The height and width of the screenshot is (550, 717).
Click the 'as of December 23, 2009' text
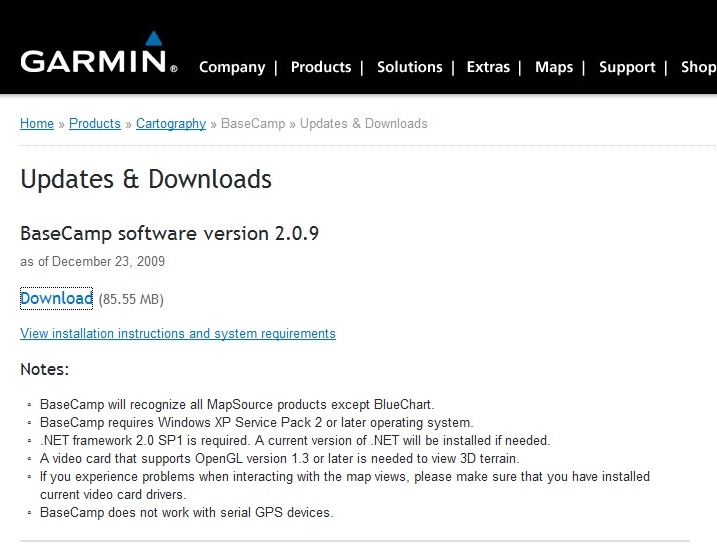[92, 262]
